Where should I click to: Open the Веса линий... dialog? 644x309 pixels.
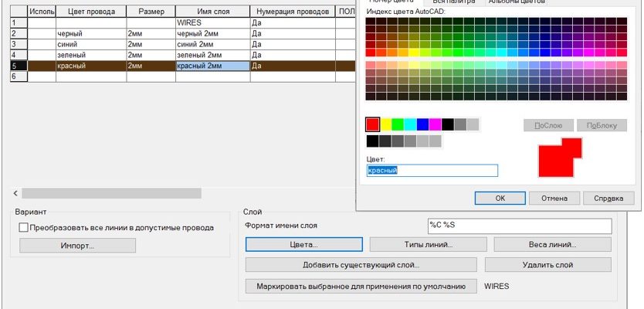tap(552, 244)
